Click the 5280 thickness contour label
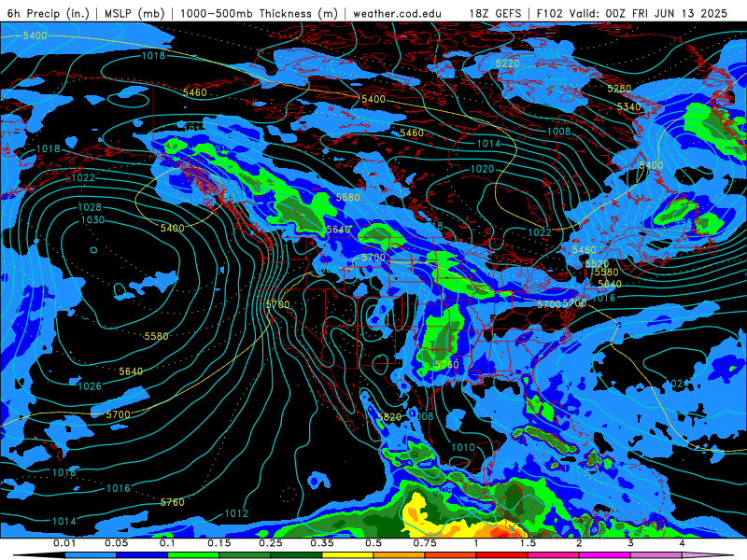Screen dimensions: 747x560 (619, 89)
